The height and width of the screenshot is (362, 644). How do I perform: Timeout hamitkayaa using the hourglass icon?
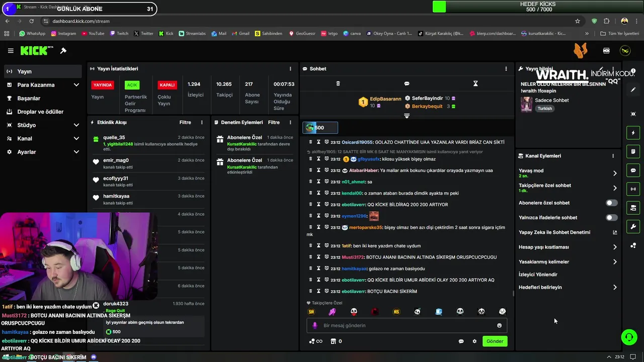[318, 268]
